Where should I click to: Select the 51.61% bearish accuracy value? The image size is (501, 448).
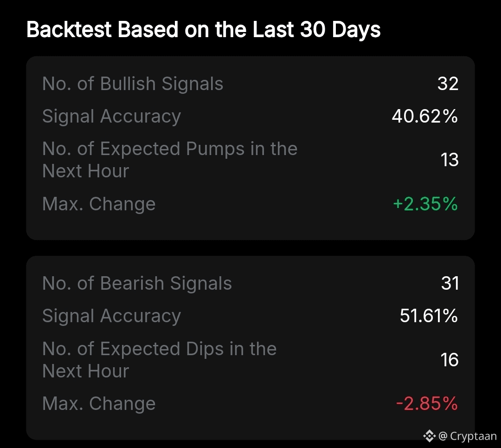tap(429, 316)
